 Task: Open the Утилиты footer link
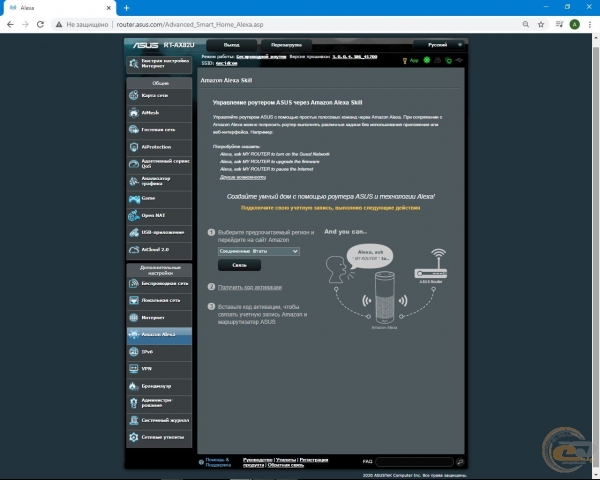point(286,460)
